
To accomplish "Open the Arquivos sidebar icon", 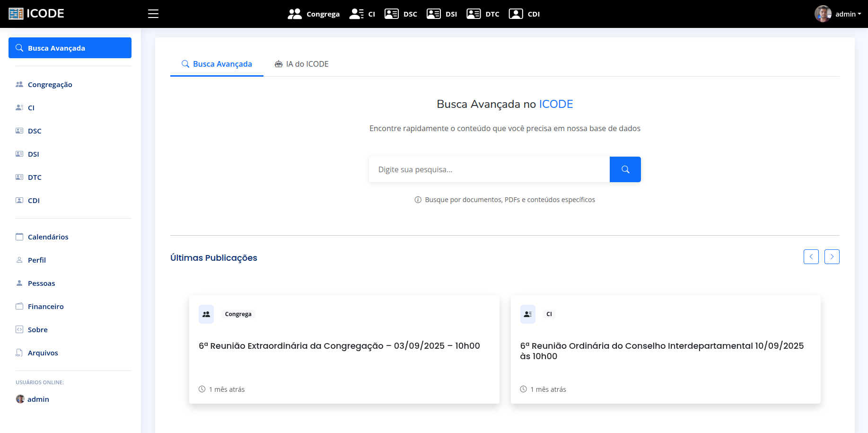I will (19, 353).
